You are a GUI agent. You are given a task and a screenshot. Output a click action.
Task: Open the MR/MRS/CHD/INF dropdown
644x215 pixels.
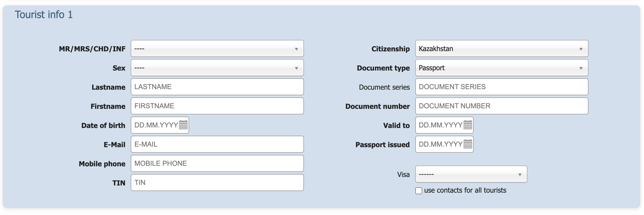point(217,49)
